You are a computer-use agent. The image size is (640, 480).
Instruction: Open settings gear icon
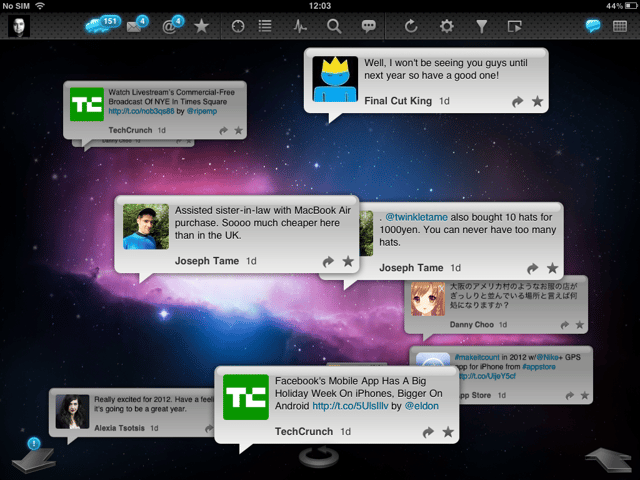tap(447, 27)
